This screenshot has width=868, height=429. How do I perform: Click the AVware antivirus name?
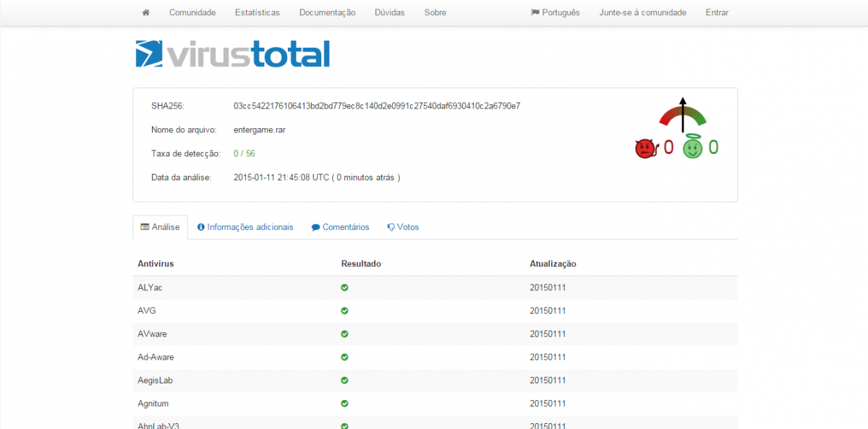[152, 334]
